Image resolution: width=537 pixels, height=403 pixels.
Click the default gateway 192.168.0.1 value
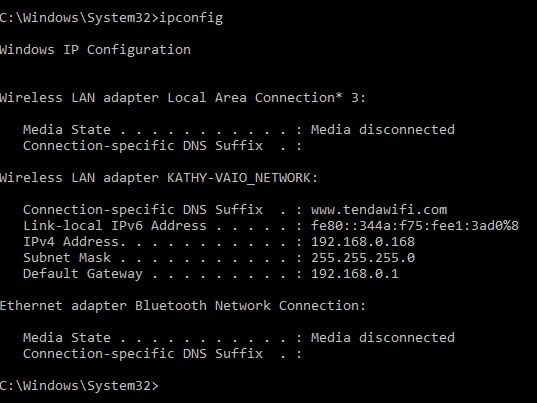(x=355, y=274)
